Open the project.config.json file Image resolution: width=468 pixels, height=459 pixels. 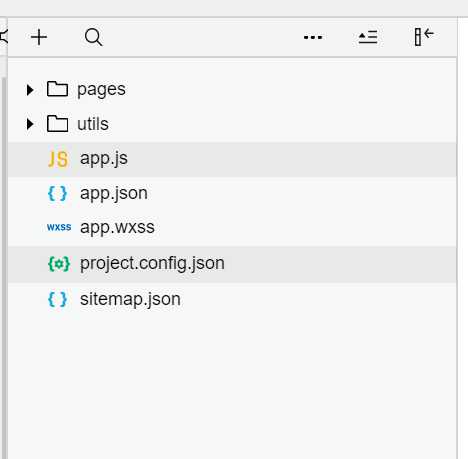[x=232, y=264]
